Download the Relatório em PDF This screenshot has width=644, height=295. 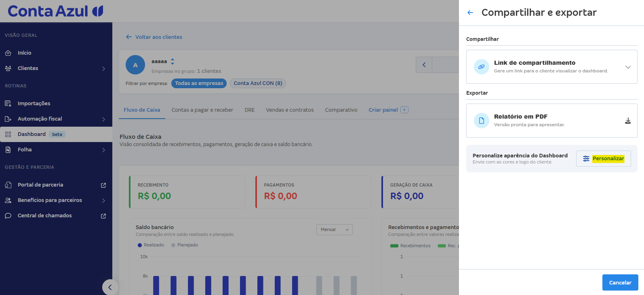pyautogui.click(x=628, y=121)
